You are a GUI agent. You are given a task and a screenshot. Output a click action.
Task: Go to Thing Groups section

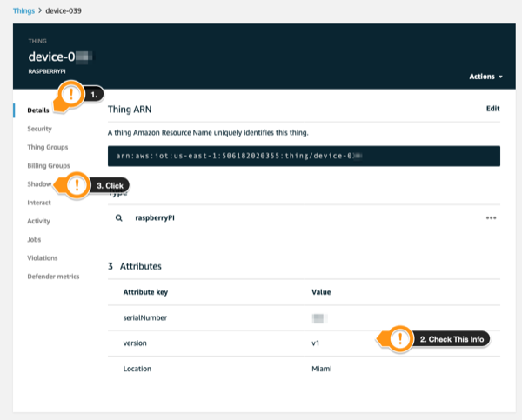point(48,147)
